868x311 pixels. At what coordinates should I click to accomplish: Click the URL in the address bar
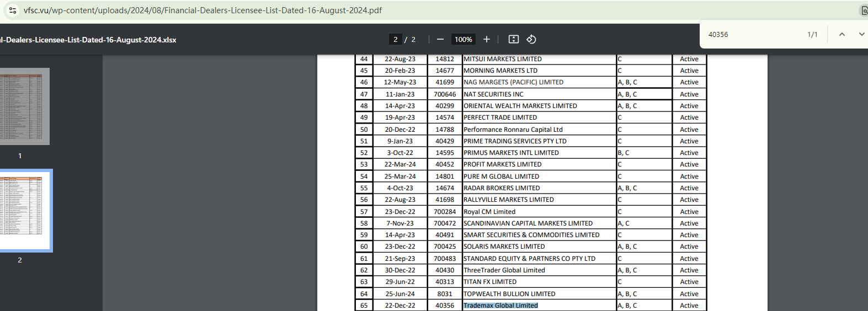pos(203,10)
